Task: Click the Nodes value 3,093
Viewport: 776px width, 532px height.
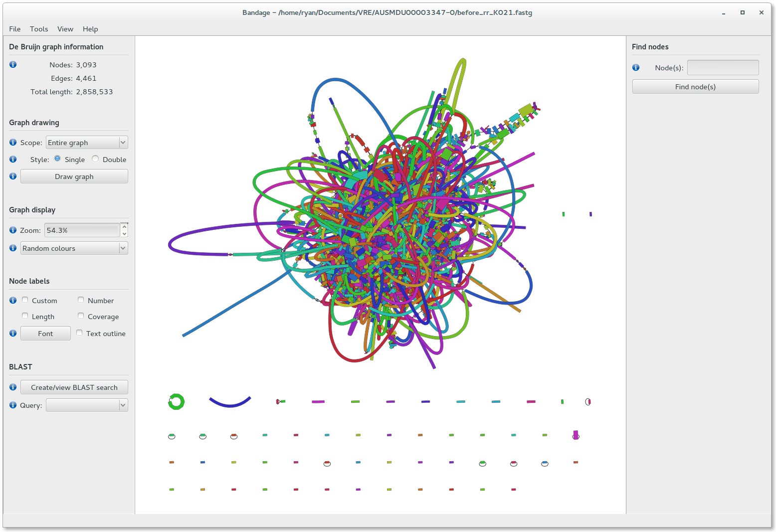Action: (86, 65)
